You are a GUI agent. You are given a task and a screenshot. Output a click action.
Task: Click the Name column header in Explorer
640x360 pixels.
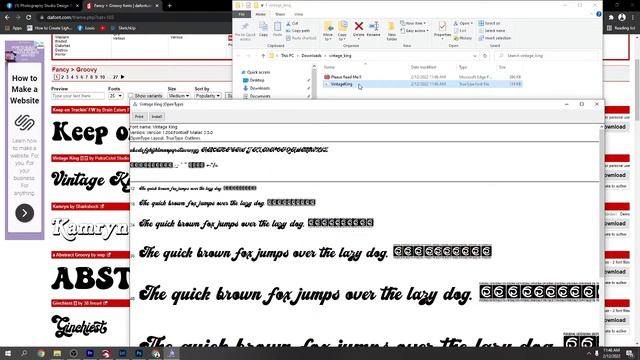pos(329,67)
